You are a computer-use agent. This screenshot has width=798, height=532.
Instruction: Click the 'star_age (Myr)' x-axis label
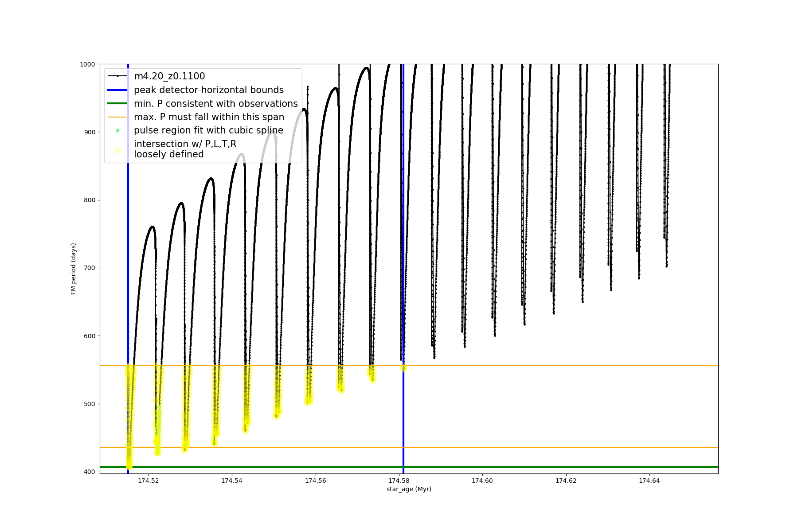pos(409,489)
